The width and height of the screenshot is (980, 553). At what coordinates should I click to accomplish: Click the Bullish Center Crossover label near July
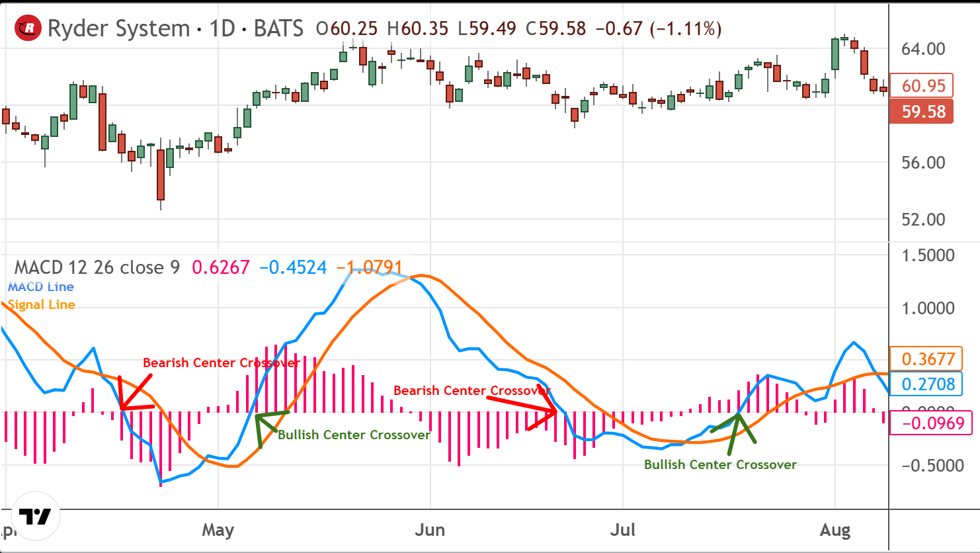pyautogui.click(x=721, y=464)
